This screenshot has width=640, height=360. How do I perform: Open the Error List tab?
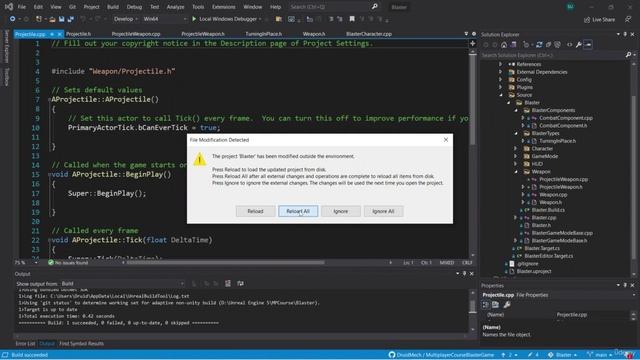[x=25, y=344]
